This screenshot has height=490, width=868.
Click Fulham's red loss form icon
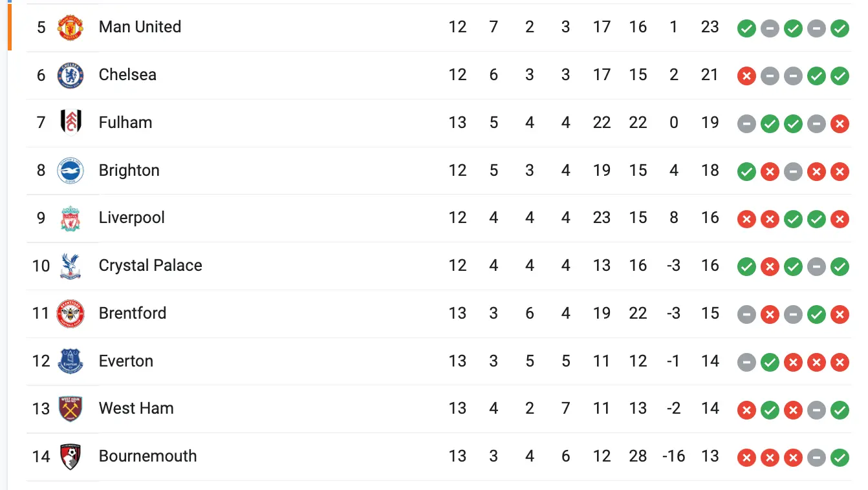point(840,123)
